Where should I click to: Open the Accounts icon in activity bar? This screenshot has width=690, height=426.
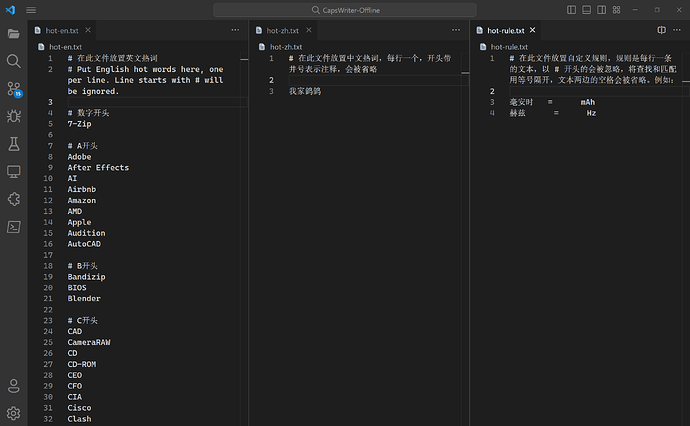click(14, 386)
